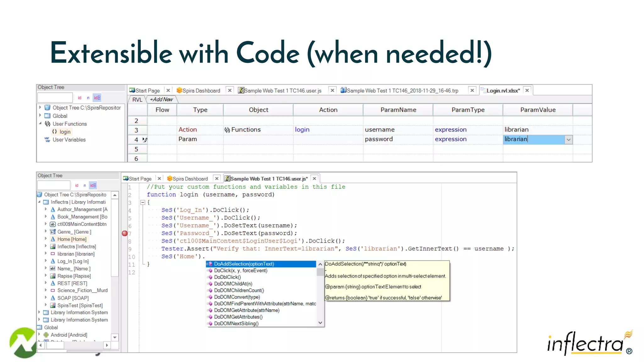This screenshot has width=644, height=362.
Task: Toggle the 'n' filter in the RVL panel's Object Tree
Action: pyautogui.click(x=88, y=98)
